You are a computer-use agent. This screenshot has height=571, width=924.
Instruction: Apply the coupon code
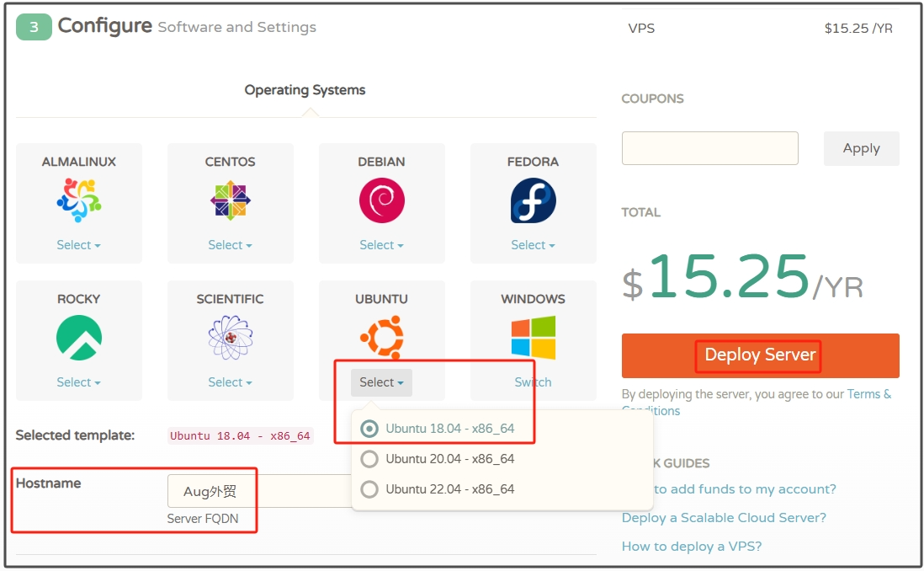point(862,148)
